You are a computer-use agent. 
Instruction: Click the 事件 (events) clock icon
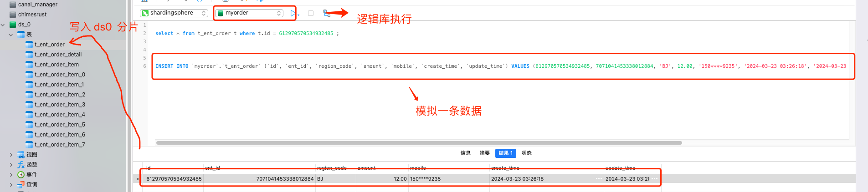pyautogui.click(x=21, y=175)
